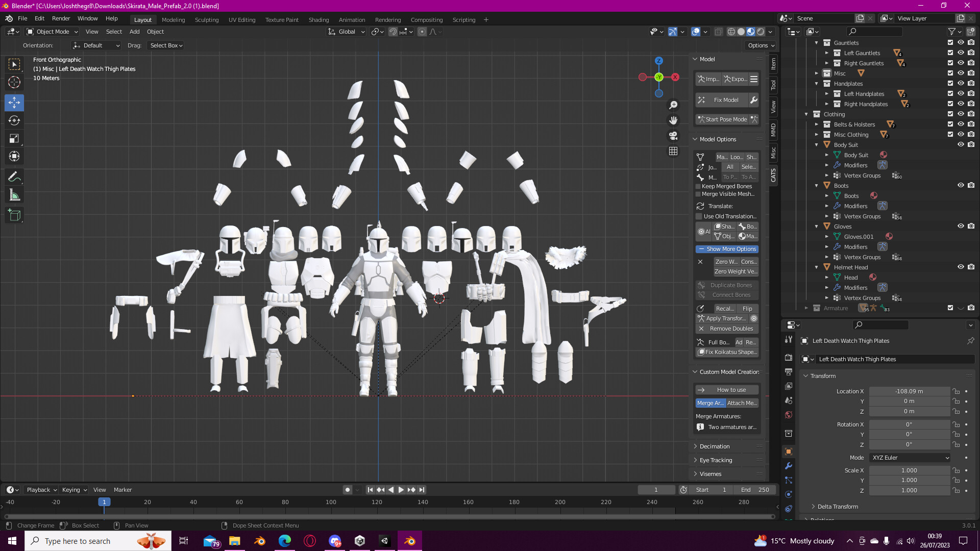Hide the Gloves collection in the outliner
980x551 pixels.
point(961,226)
